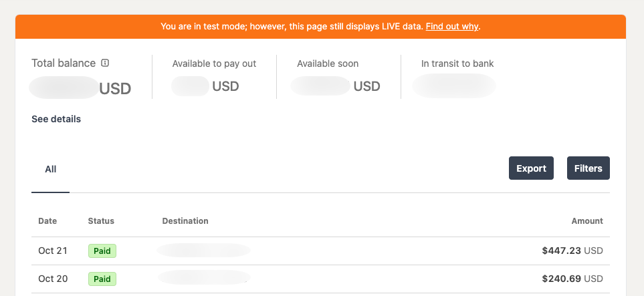The image size is (644, 296).
Task: Click the Date column header
Action: click(47, 221)
